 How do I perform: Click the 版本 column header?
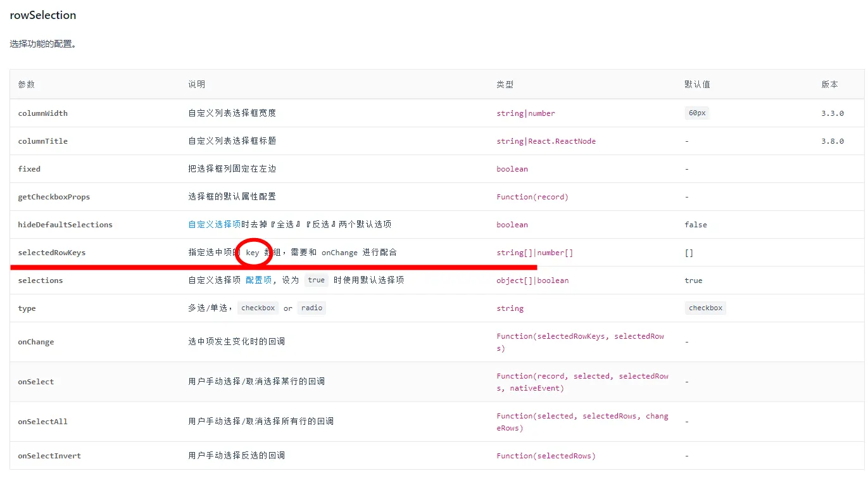tap(830, 84)
